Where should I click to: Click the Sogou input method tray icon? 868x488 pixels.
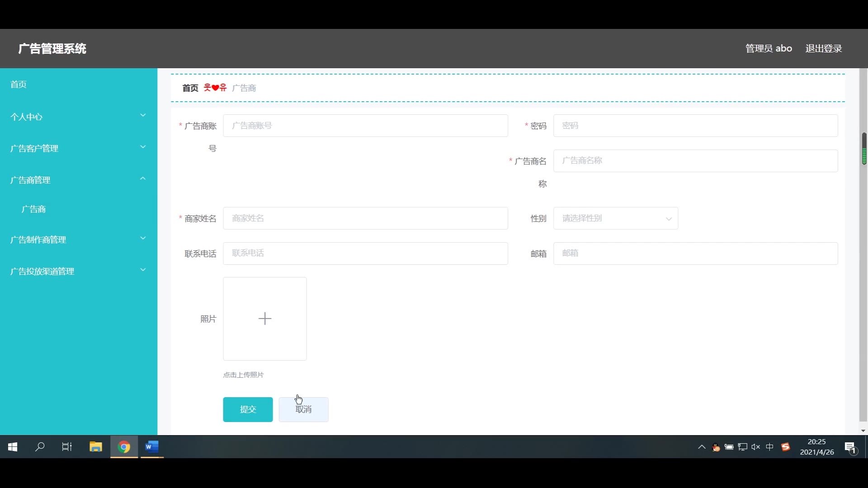(x=786, y=447)
